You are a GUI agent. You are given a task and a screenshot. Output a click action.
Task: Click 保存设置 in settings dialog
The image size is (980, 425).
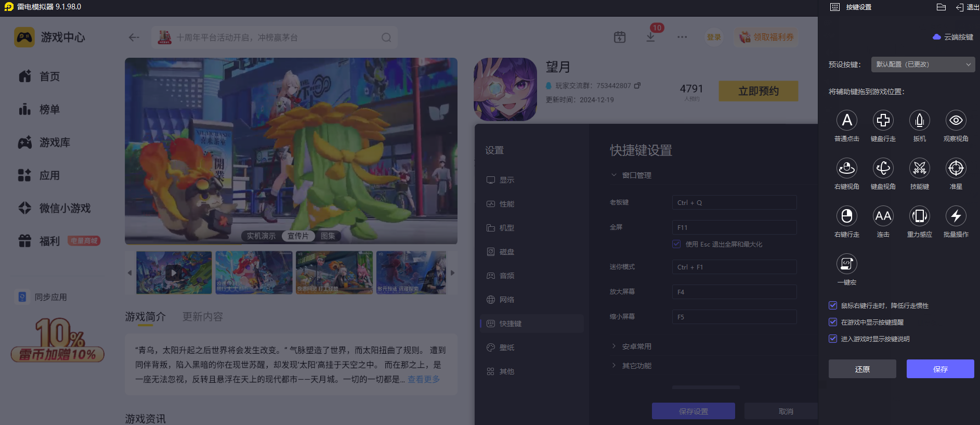[693, 411]
